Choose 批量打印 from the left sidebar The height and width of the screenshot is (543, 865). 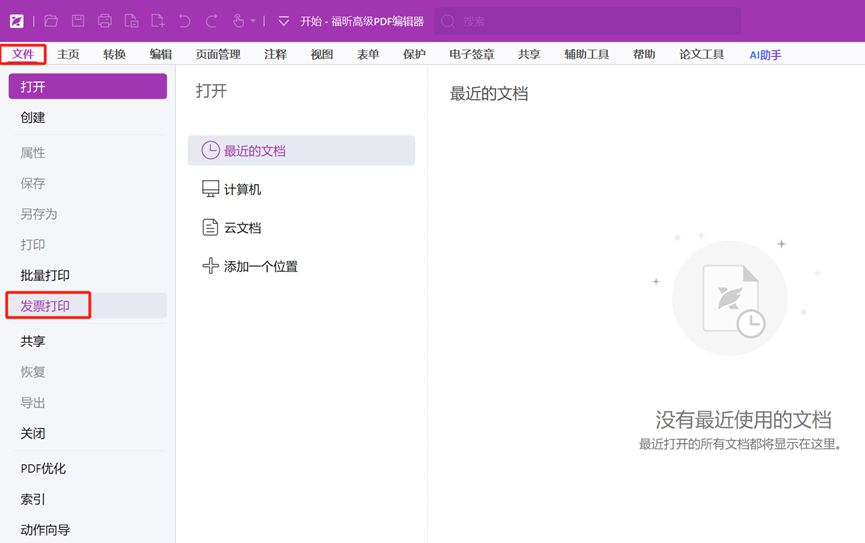click(46, 275)
